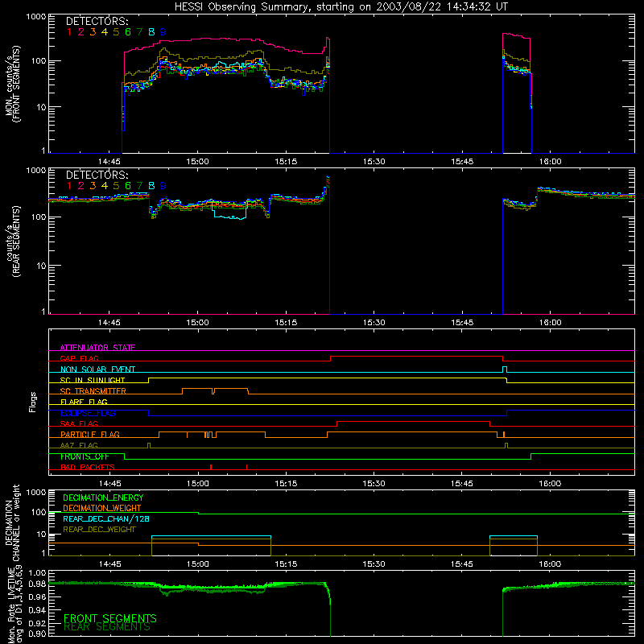Click the REAR SEGMENTS livetime legend label
644x644 pixels.
107,627
